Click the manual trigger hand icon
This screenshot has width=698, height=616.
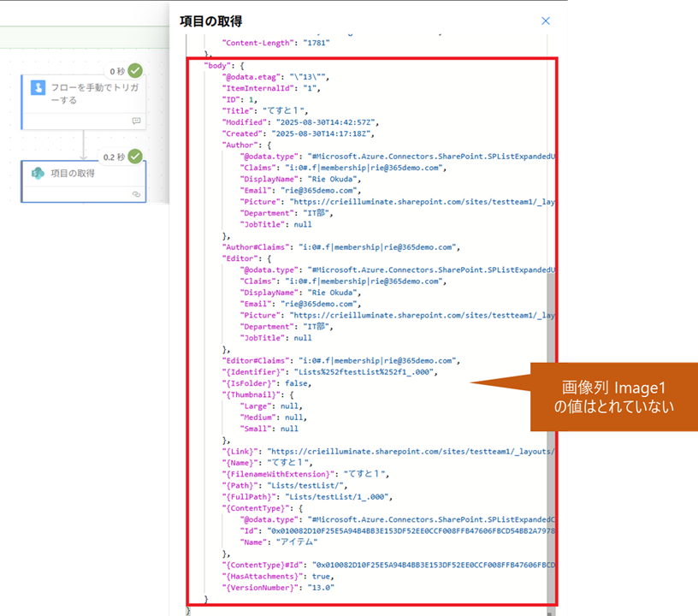pos(38,89)
